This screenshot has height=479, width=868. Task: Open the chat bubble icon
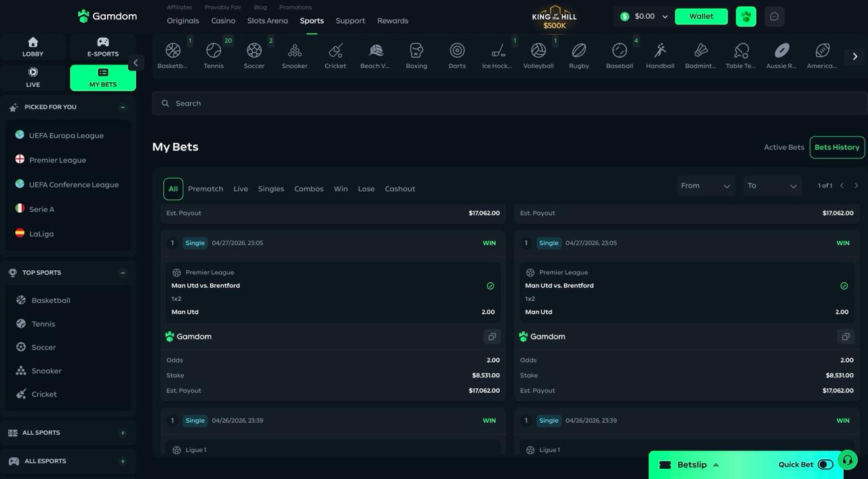pos(774,16)
